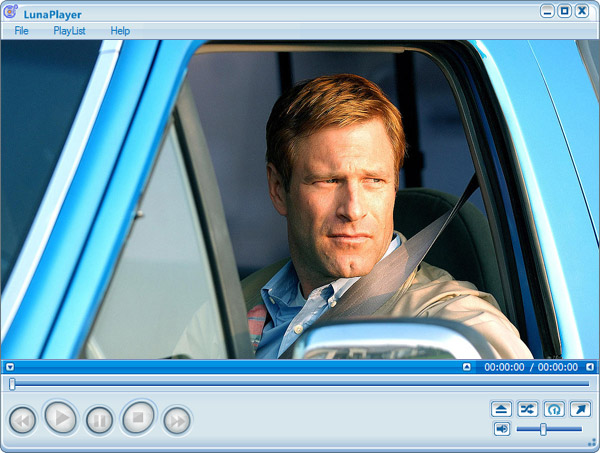Image resolution: width=600 pixels, height=453 pixels.
Task: Click the down arrow at status bar left
Action: click(x=9, y=367)
